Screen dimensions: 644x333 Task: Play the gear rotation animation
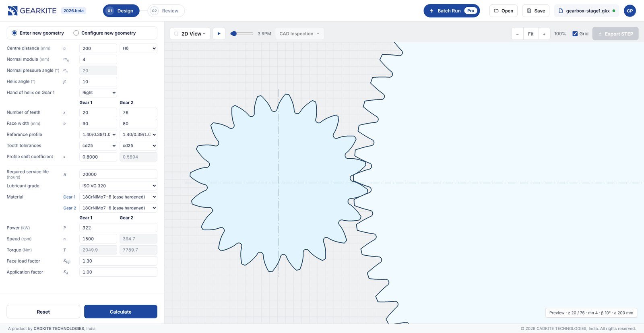(219, 34)
